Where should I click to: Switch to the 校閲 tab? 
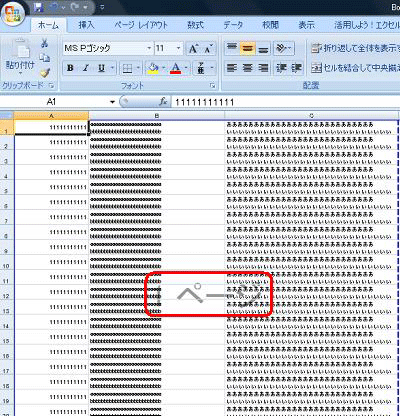tap(270, 25)
